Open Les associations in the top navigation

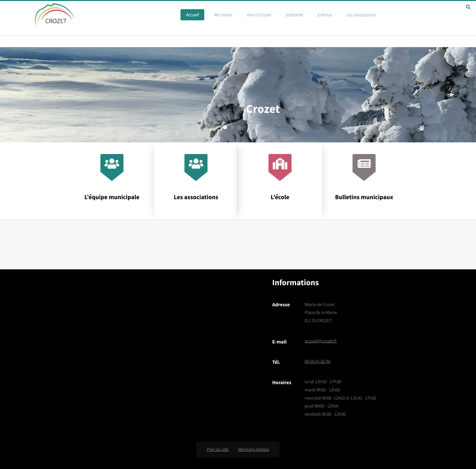point(361,15)
